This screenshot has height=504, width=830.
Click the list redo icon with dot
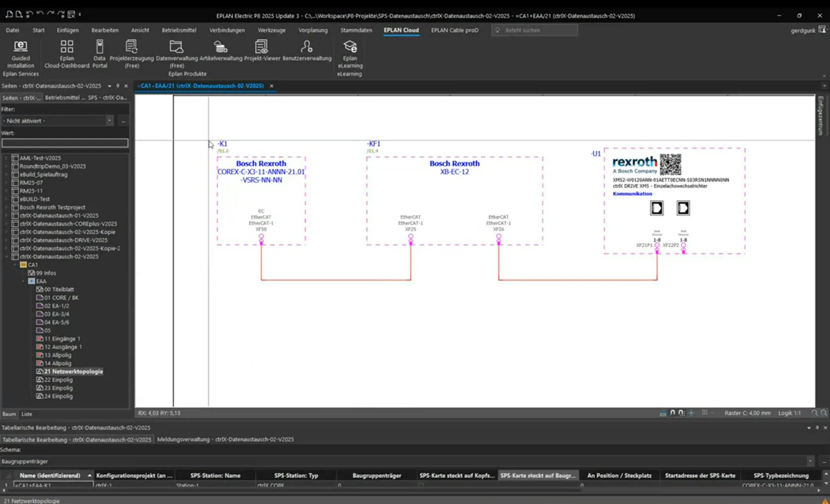[x=60, y=14]
